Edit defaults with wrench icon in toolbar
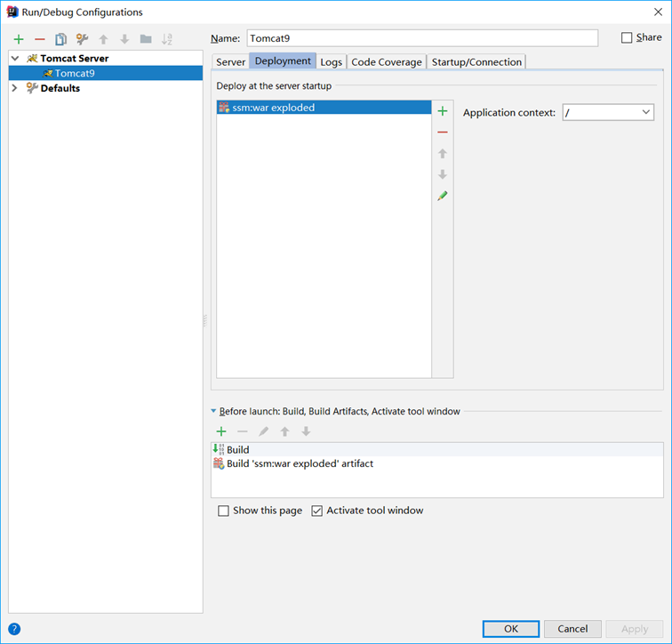The width and height of the screenshot is (672, 644). point(82,39)
